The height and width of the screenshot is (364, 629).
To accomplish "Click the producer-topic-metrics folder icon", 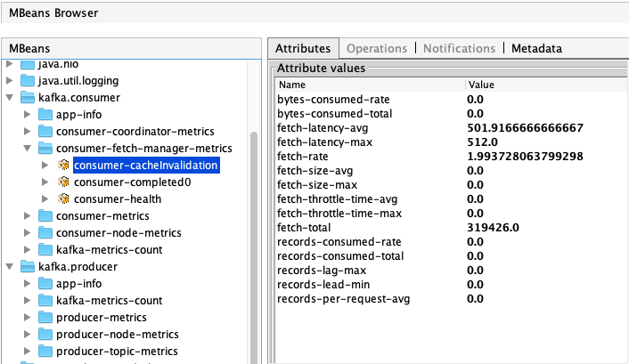I will tap(45, 351).
